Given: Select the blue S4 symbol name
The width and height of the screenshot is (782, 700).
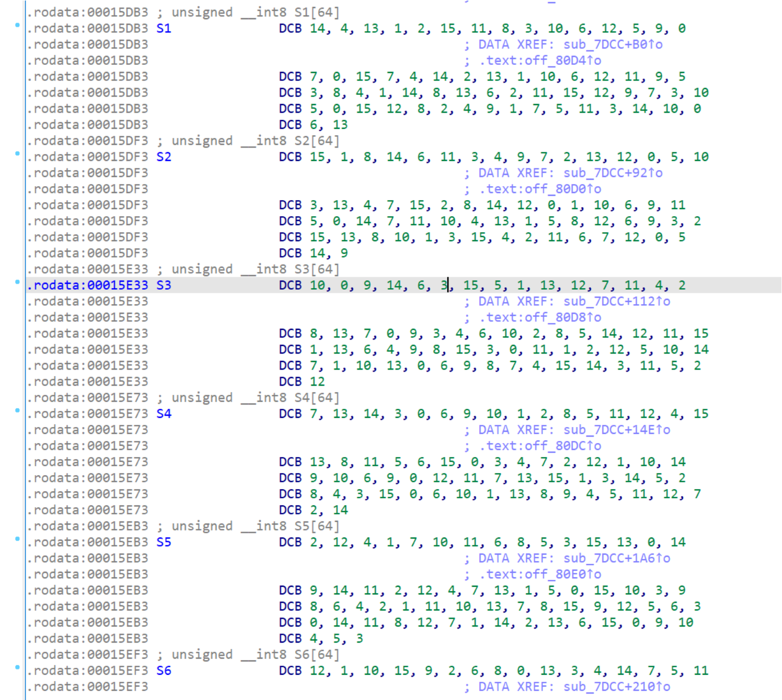Looking at the screenshot, I should tap(164, 414).
